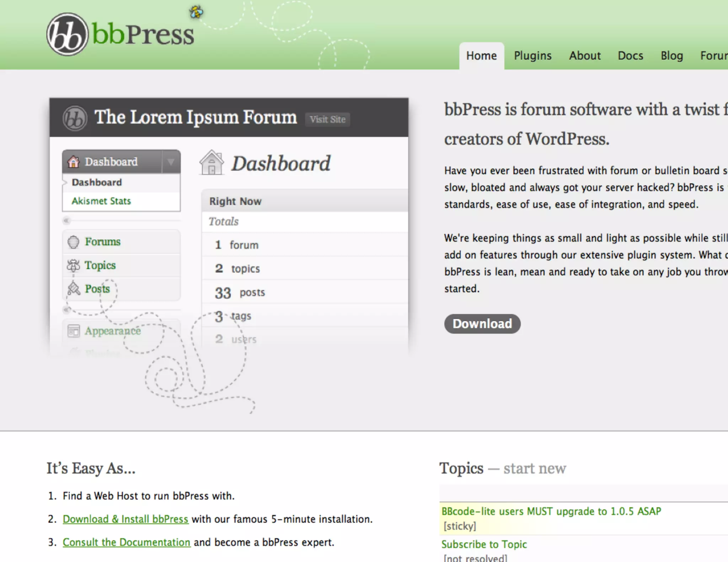Expand the Dashboard menu dropdown arrow
Screen dimensions: 728x562
tap(171, 162)
